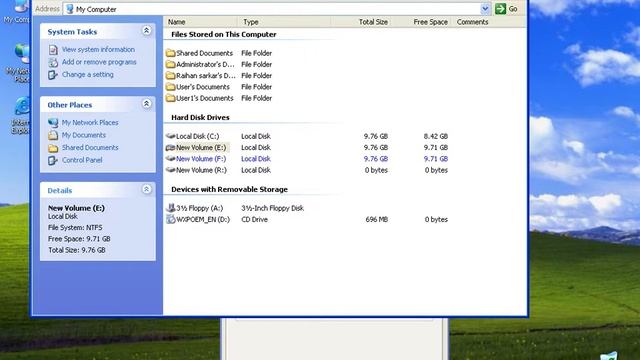
Task: Select Administrator's Documents folder icon
Action: coord(170,64)
